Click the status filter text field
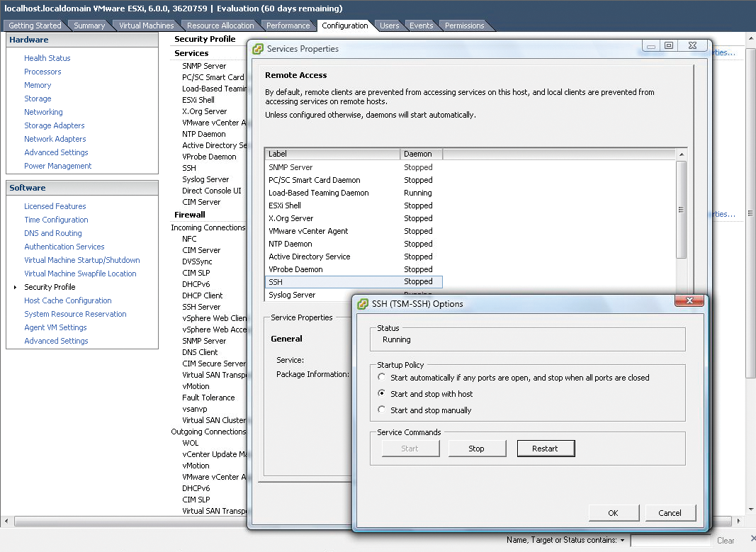This screenshot has height=552, width=756. click(671, 541)
